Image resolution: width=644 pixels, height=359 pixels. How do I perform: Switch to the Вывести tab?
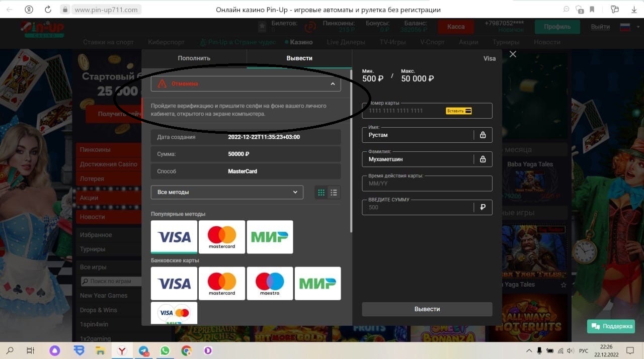tap(299, 58)
